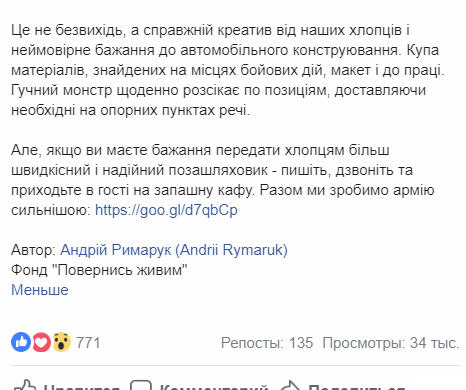The height and width of the screenshot is (390, 466).
Task: View the Репосты: 135 shares list
Action: coord(267,343)
